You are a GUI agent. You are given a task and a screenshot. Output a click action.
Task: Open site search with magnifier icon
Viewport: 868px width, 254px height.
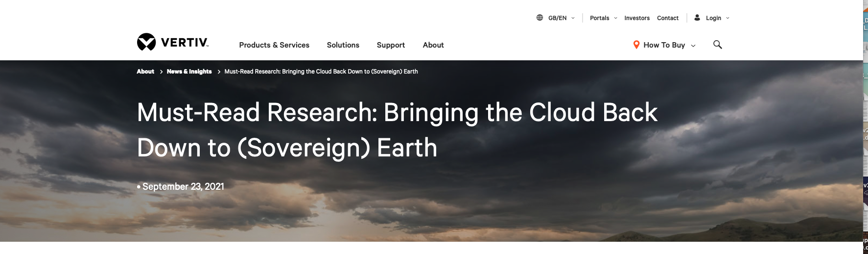click(x=718, y=45)
